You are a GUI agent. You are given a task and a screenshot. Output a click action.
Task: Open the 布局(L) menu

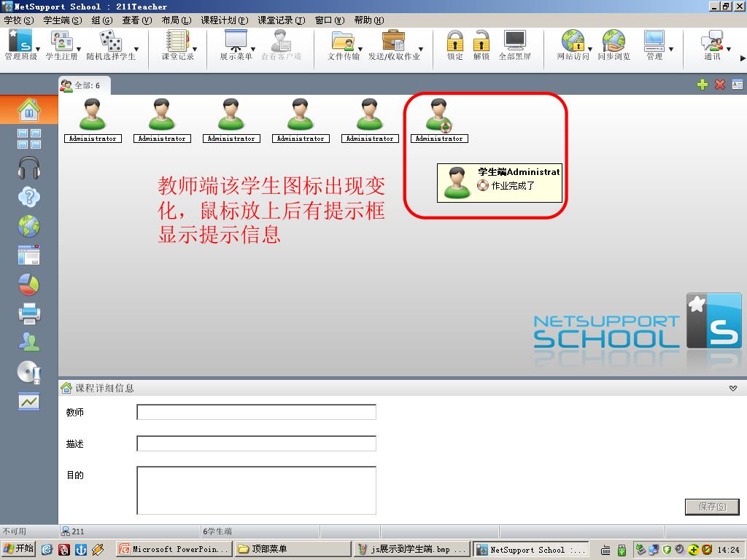pyautogui.click(x=177, y=20)
